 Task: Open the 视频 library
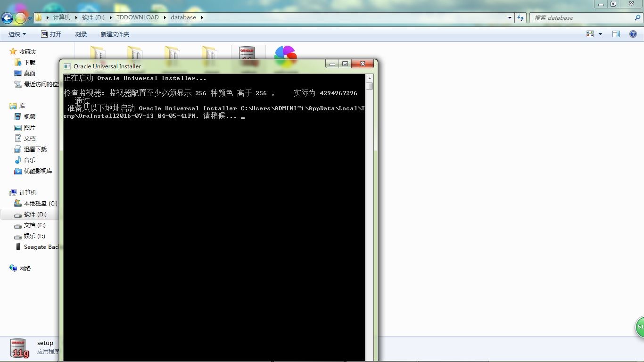click(30, 116)
